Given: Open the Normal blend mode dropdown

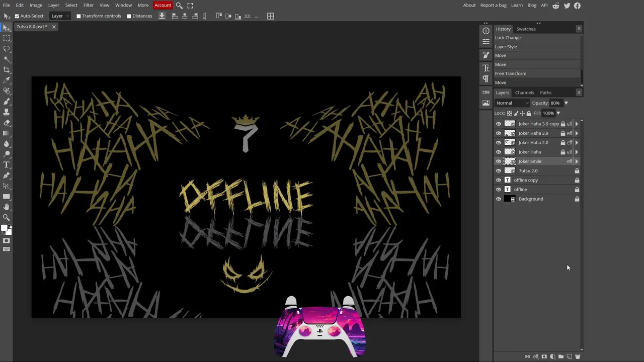Looking at the screenshot, I should coord(512,103).
